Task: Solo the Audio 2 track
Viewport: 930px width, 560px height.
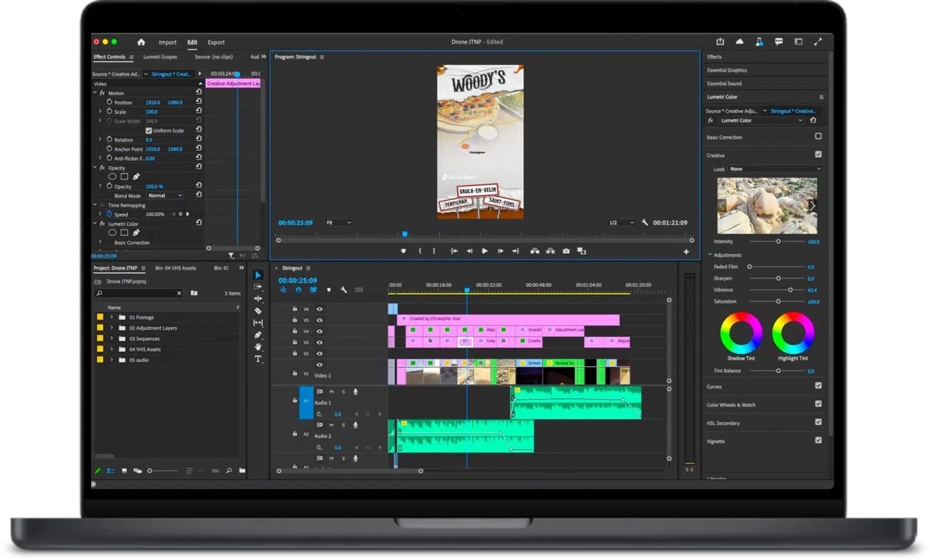Action: point(343,426)
